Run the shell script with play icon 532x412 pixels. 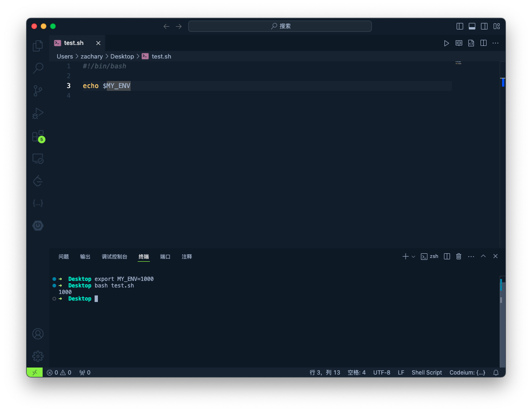pos(446,43)
